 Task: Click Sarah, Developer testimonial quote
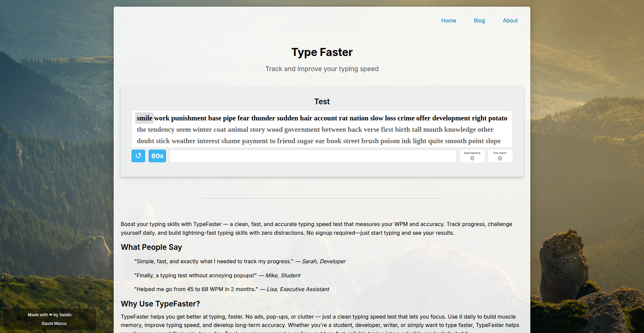pos(240,261)
